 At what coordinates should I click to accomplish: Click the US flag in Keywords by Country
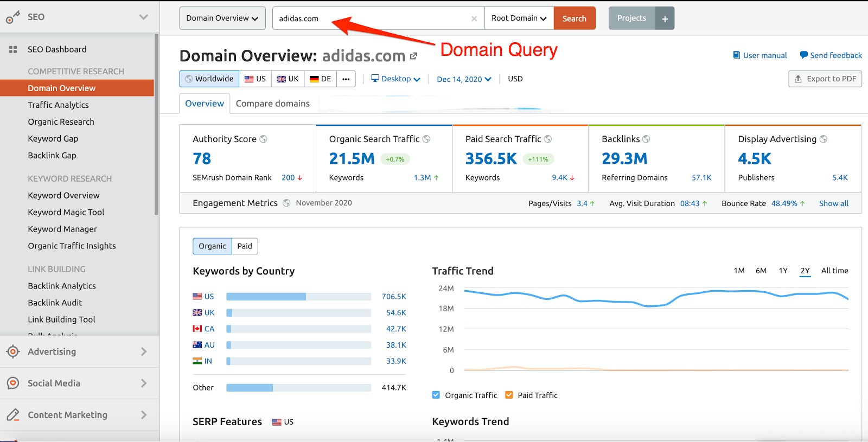click(197, 296)
